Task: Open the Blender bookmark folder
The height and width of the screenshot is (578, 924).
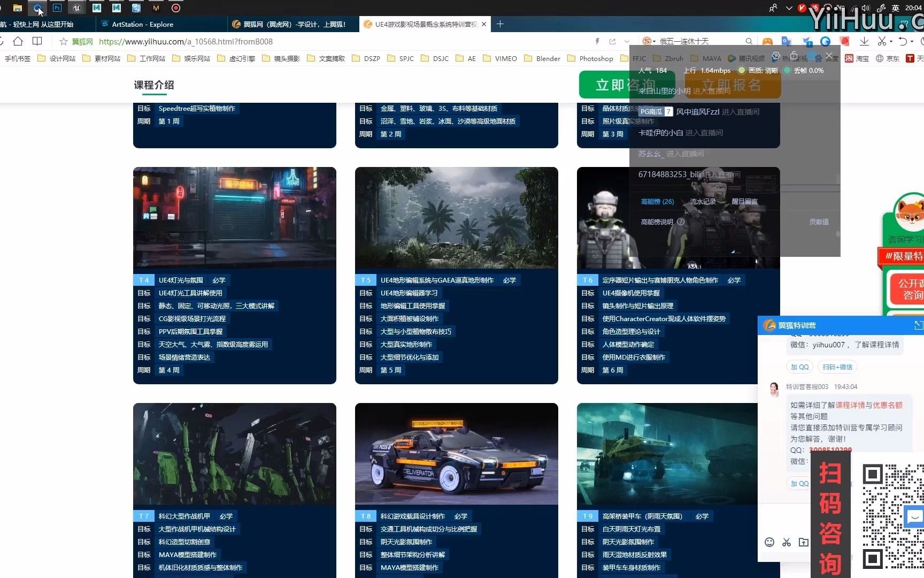Action: 542,58
